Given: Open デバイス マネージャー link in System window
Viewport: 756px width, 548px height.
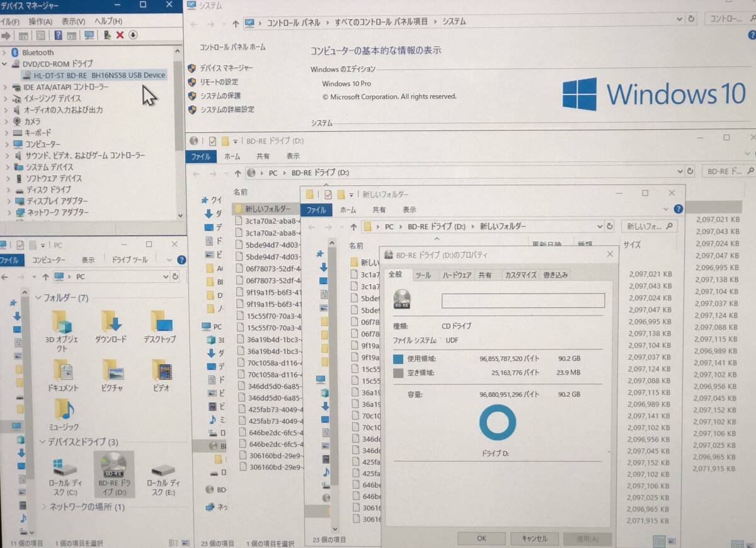Looking at the screenshot, I should [x=227, y=68].
